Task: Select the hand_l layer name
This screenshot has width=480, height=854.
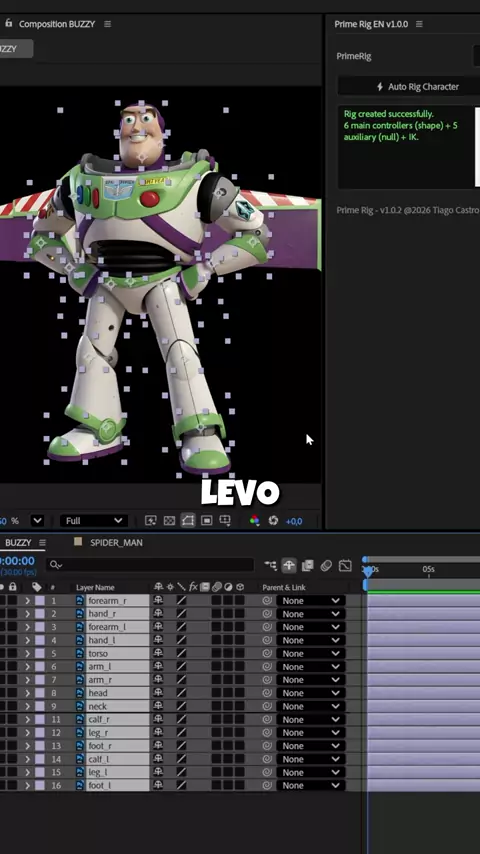Action: pyautogui.click(x=102, y=640)
